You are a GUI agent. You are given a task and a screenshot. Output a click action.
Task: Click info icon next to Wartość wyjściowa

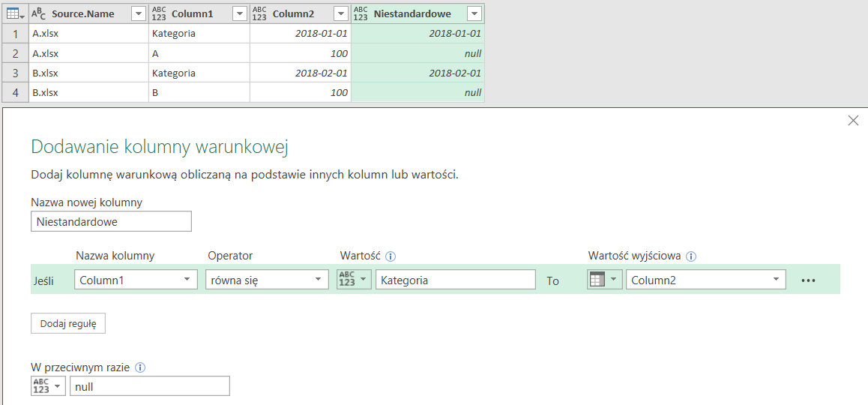tap(691, 256)
